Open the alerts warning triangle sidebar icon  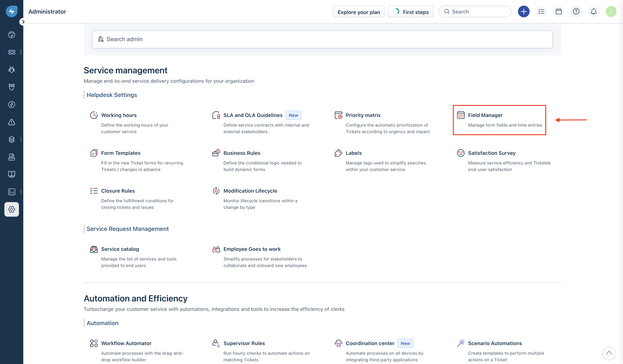click(x=12, y=122)
